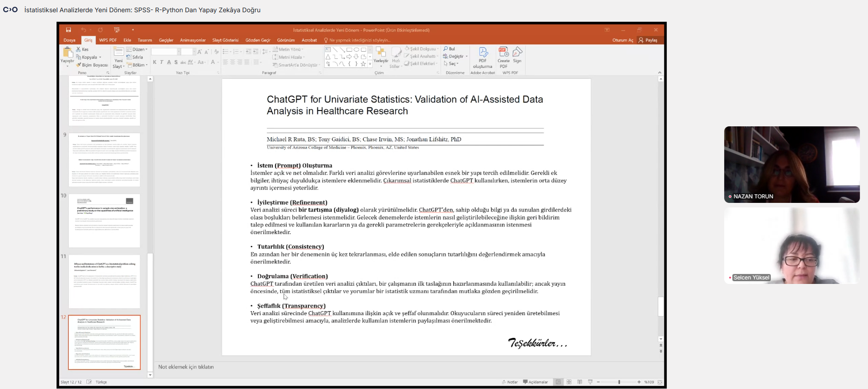Click the zoom slider handle
Screen dimensions: 868x389
pos(619,382)
